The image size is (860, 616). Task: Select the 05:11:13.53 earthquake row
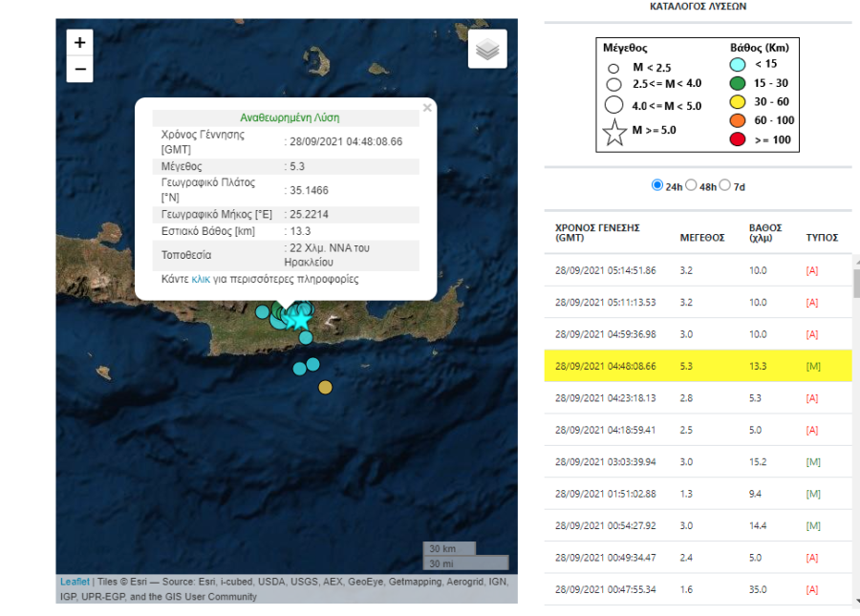coord(698,302)
